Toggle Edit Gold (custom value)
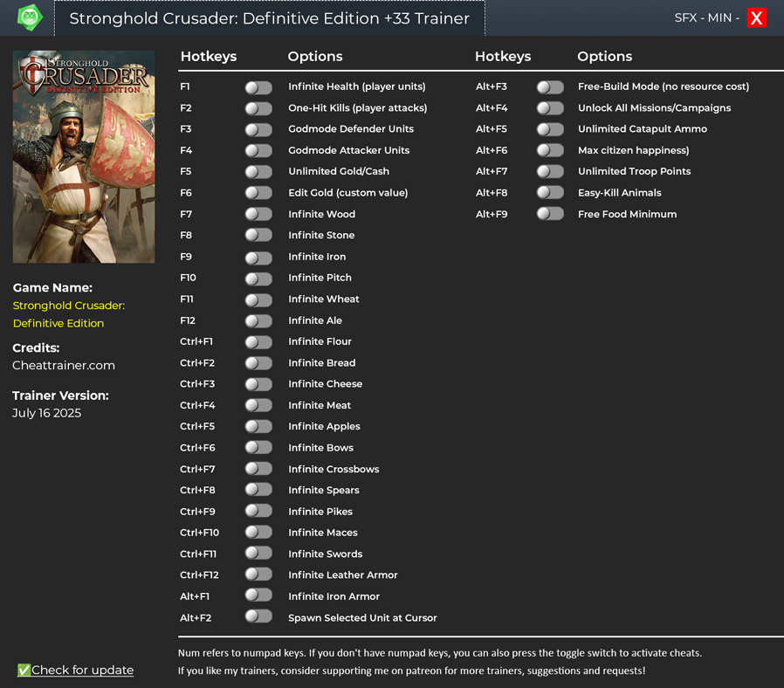Viewport: 784px width, 688px height. (258, 193)
